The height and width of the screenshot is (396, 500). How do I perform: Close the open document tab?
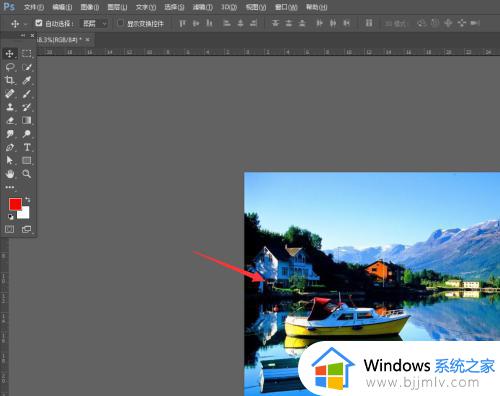click(87, 40)
